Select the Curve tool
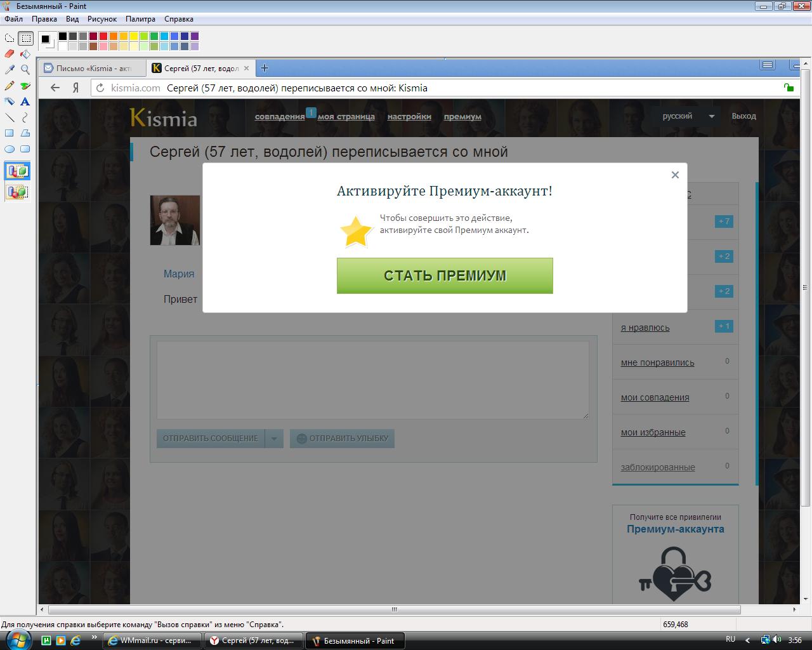The width and height of the screenshot is (812, 650). tap(25, 117)
